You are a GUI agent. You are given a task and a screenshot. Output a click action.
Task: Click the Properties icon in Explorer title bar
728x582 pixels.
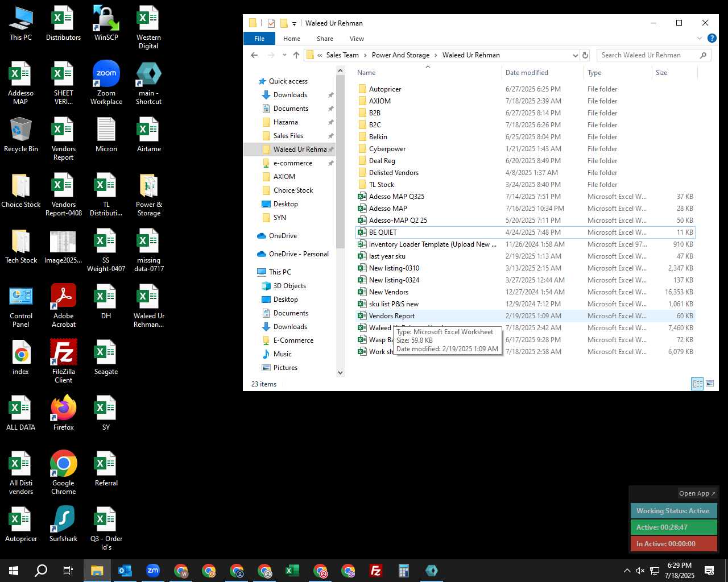pos(271,23)
